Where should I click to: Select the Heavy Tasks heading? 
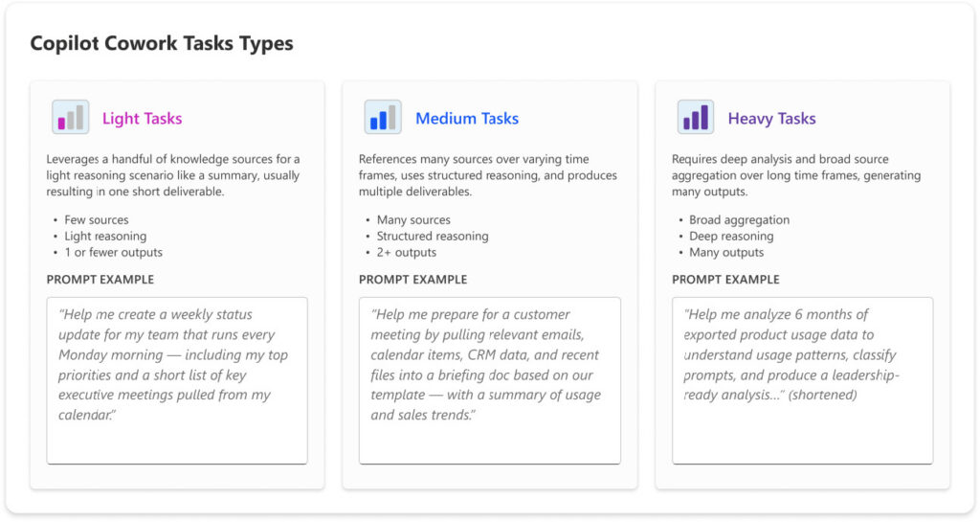click(x=772, y=118)
